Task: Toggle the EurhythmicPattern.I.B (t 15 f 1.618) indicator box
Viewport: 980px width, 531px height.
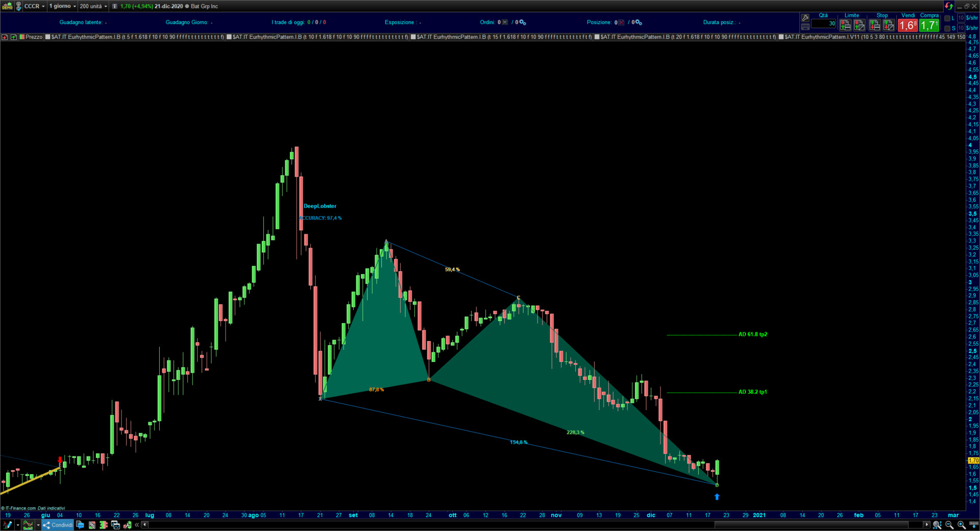Action: [413, 37]
